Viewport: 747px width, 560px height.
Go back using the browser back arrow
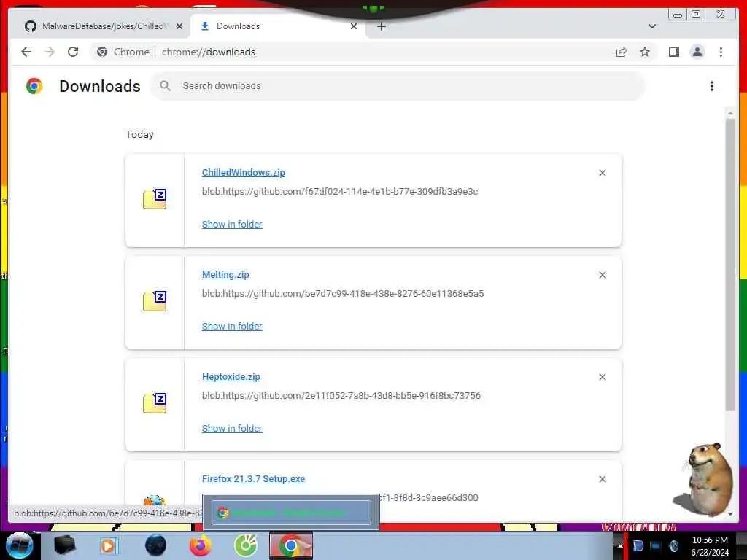pos(26,52)
